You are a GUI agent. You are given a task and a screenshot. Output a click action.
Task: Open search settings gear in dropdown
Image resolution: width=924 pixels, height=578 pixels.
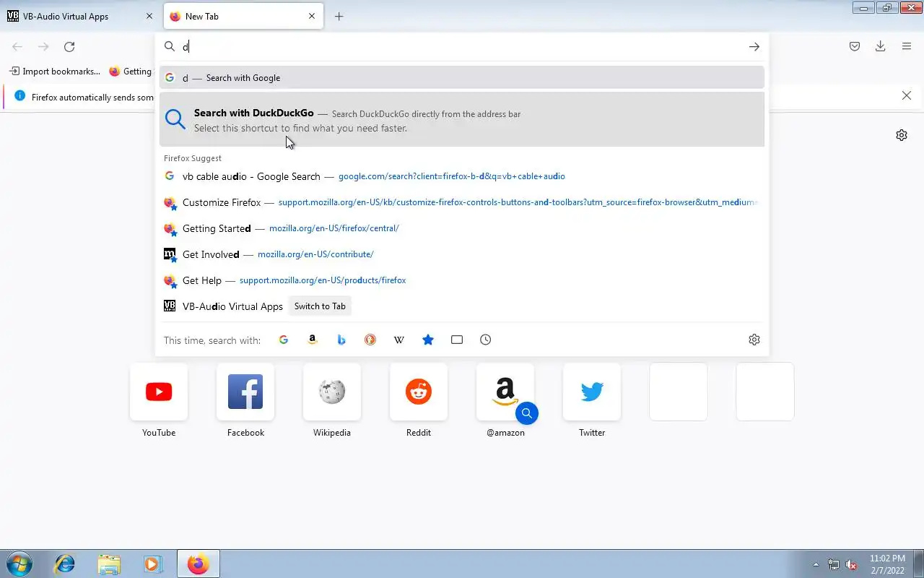tap(754, 340)
